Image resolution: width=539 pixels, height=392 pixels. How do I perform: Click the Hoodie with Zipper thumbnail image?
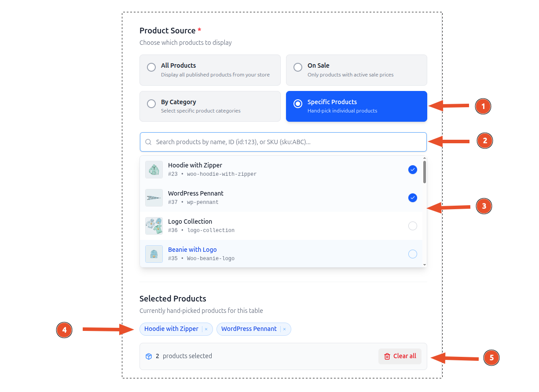tap(154, 169)
